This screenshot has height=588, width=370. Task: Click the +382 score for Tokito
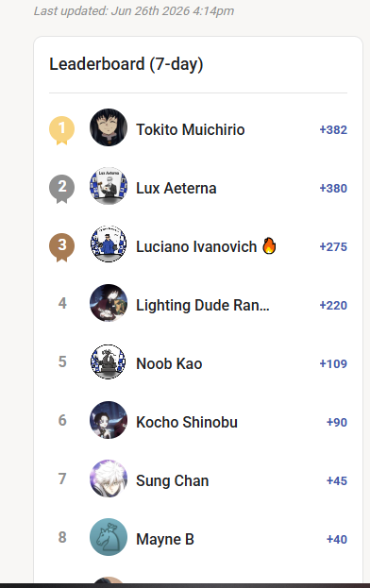click(333, 129)
